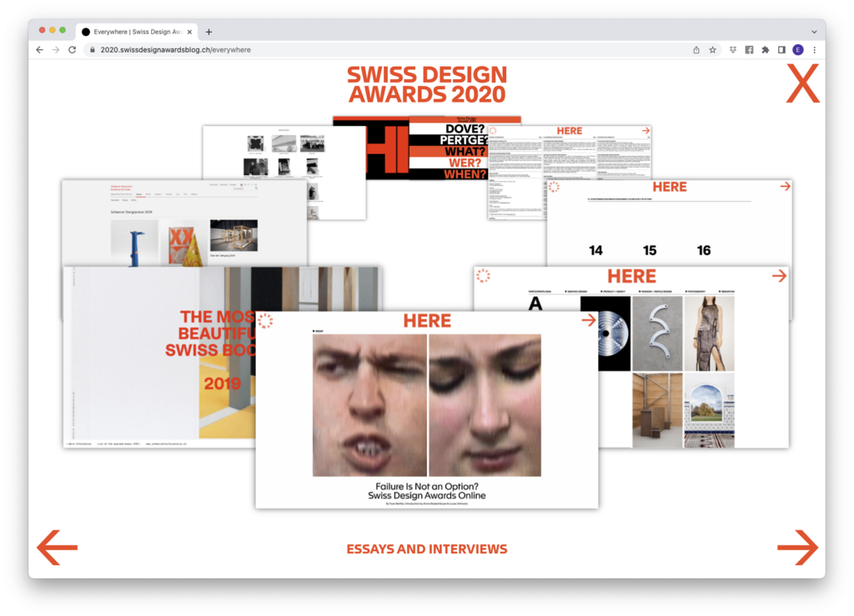Bookmark the page with the star toggle

[712, 49]
